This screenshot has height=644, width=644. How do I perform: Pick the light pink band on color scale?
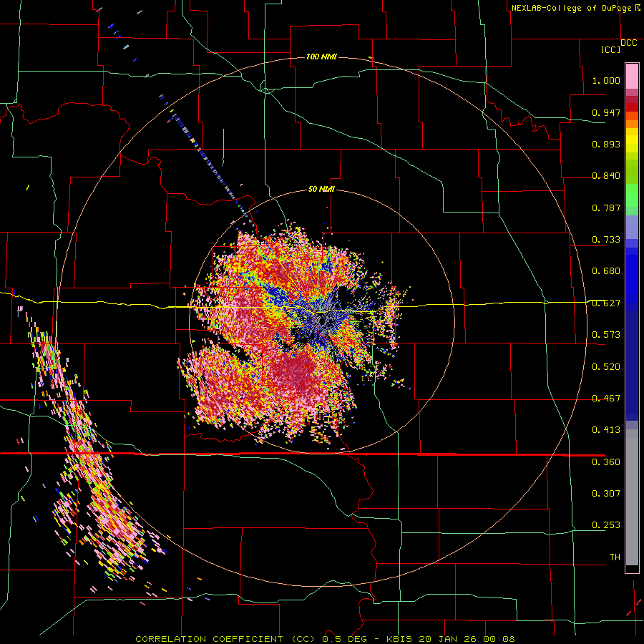click(632, 77)
